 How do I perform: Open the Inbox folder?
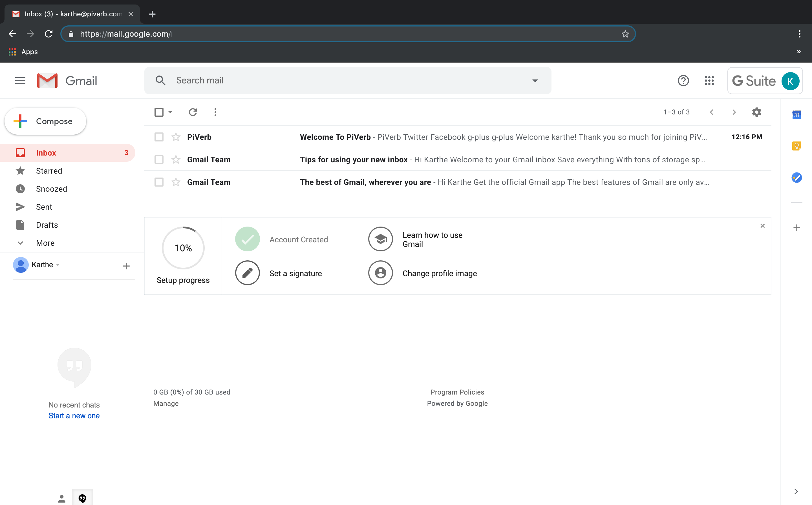(67, 153)
